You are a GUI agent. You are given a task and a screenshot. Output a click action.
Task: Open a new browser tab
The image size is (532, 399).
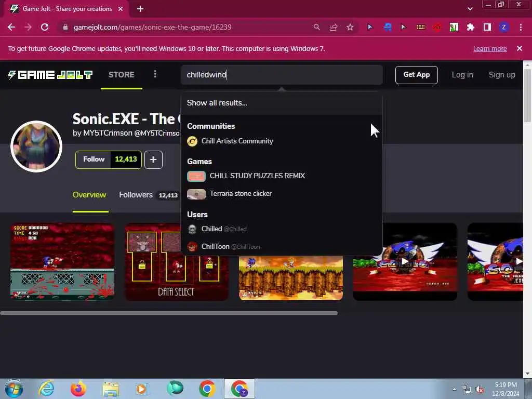tap(140, 9)
